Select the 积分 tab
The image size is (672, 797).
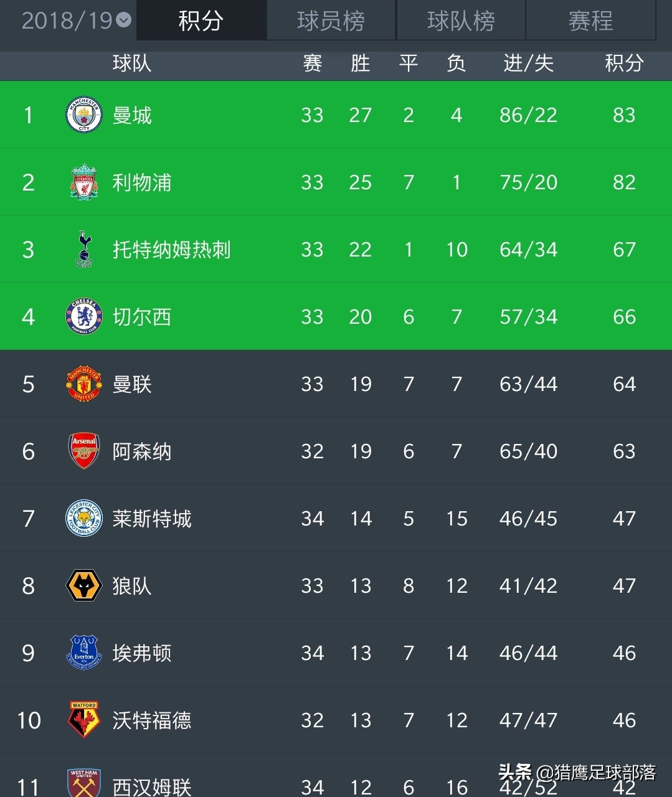(x=201, y=21)
